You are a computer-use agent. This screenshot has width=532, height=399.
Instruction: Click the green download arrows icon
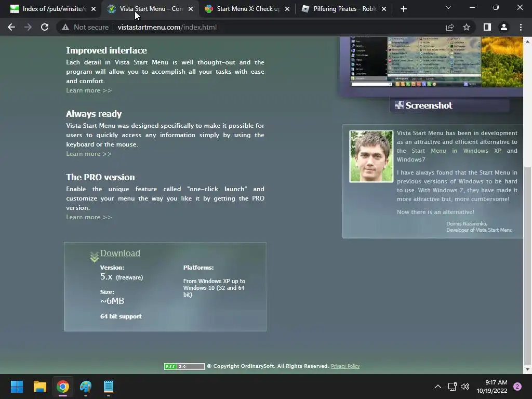click(95, 257)
